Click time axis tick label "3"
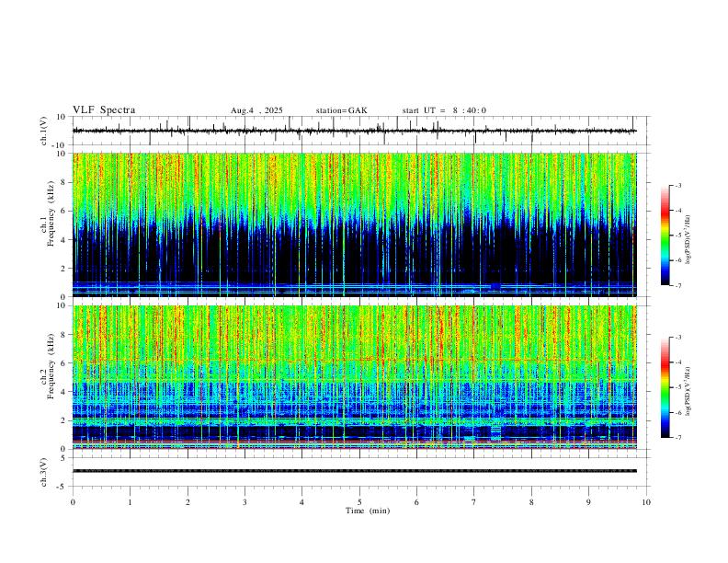 coord(245,502)
